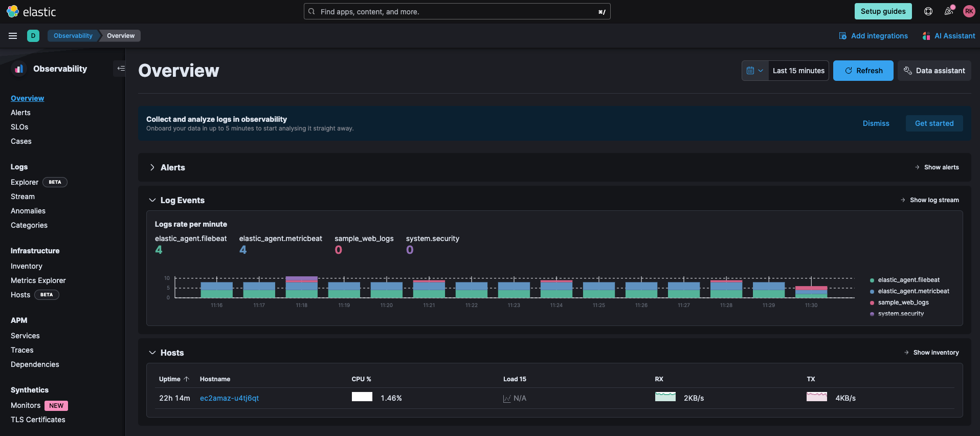Open the help menu icon
Screen dimensions: 980x436
pyautogui.click(x=928, y=11)
